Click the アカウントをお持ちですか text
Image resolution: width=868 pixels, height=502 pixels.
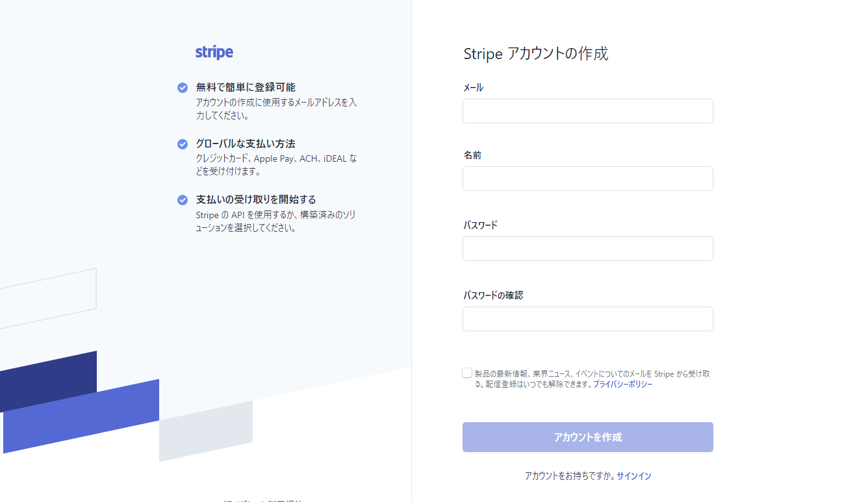point(568,475)
